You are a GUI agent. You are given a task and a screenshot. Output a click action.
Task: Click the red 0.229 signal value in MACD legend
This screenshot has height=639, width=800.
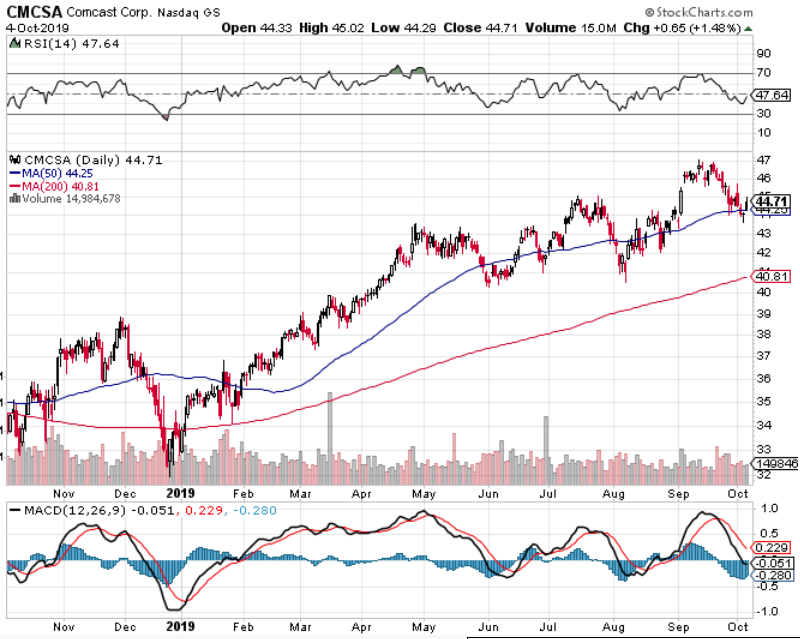[204, 510]
